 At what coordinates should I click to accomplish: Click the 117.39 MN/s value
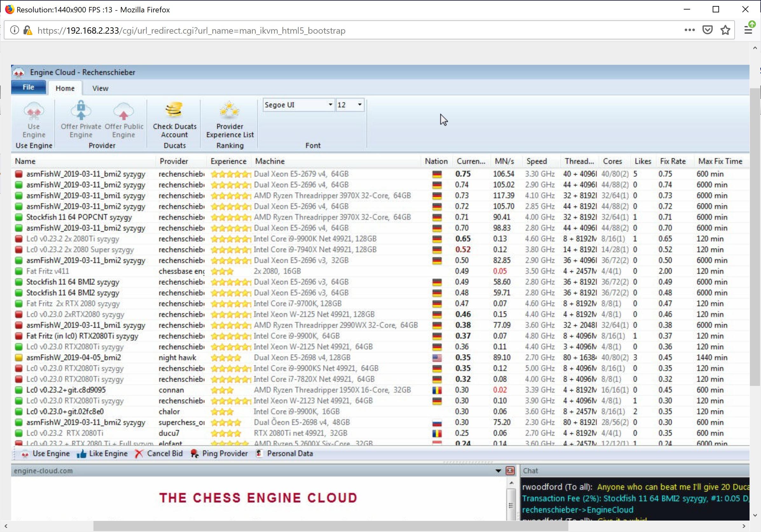504,196
